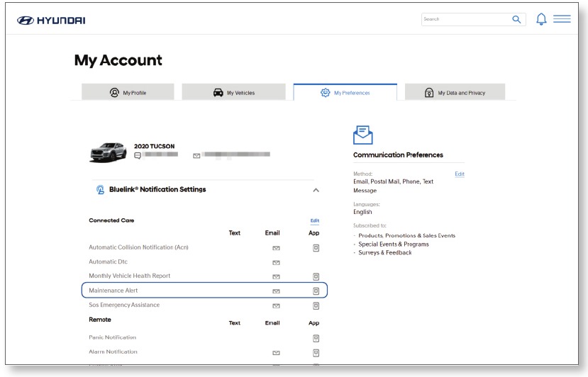Click the Connected Care heading
Screen dimensions: 588x377
(111, 220)
